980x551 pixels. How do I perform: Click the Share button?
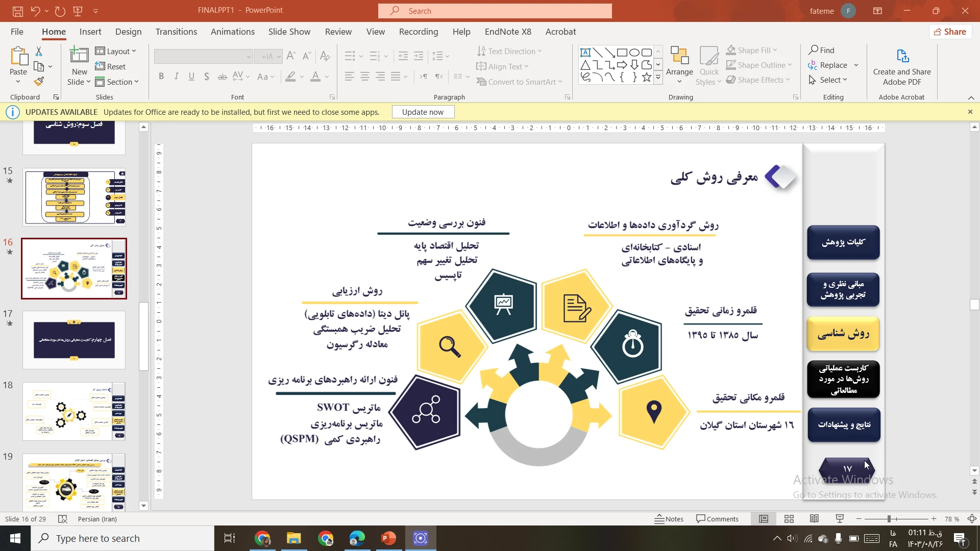950,32
